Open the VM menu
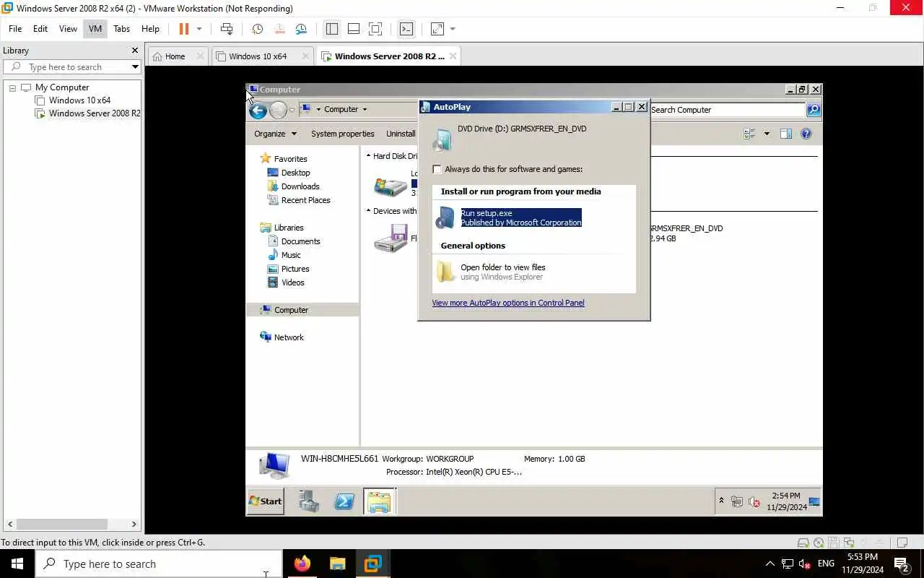This screenshot has height=578, width=924. pyautogui.click(x=95, y=29)
